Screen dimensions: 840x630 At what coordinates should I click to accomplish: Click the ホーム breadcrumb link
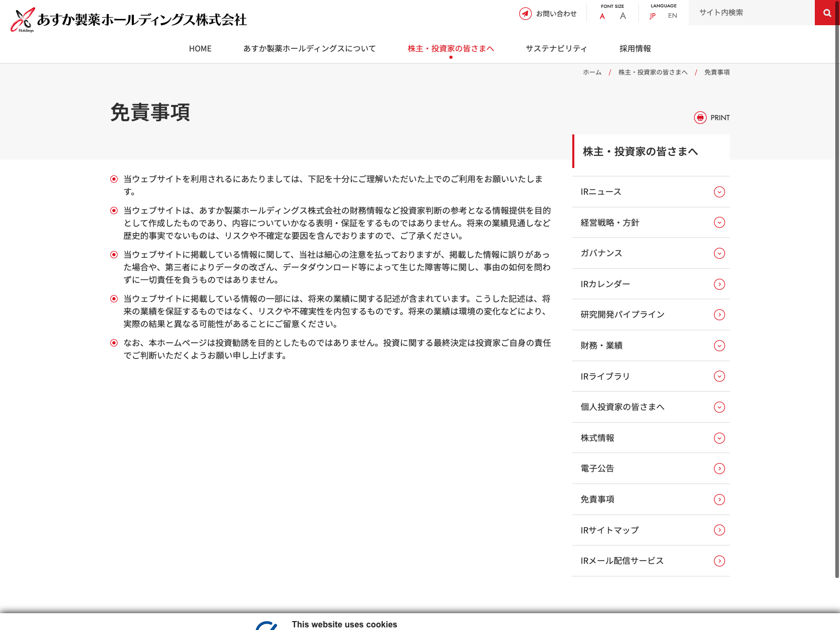point(592,72)
